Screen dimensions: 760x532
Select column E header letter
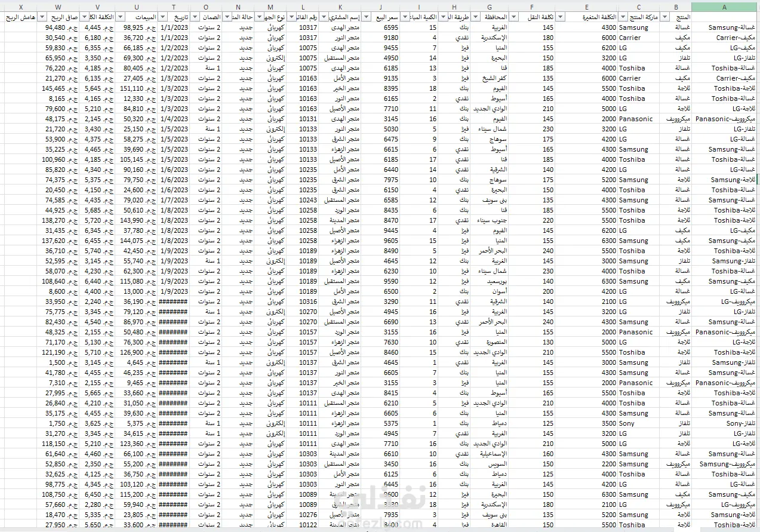tap(587, 7)
